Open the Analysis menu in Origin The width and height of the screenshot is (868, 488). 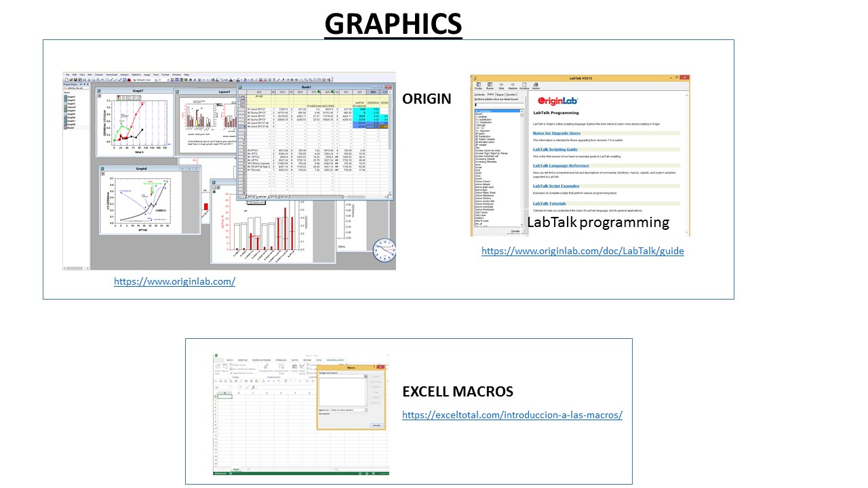click(x=125, y=74)
